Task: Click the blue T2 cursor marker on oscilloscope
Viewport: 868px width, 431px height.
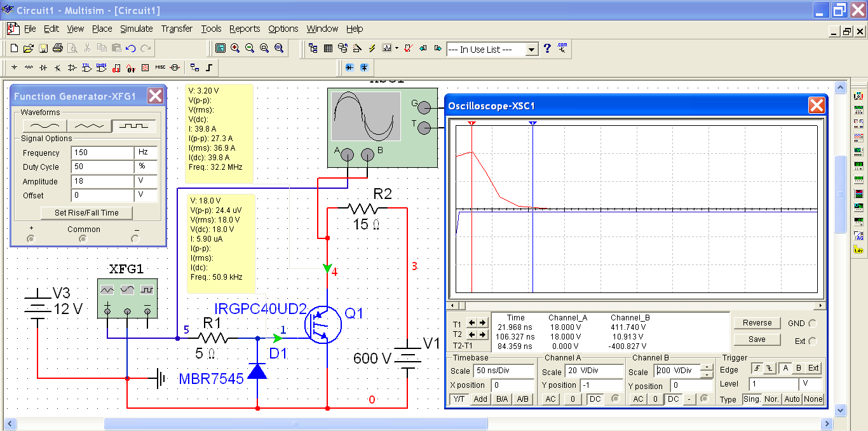Action: pos(532,123)
